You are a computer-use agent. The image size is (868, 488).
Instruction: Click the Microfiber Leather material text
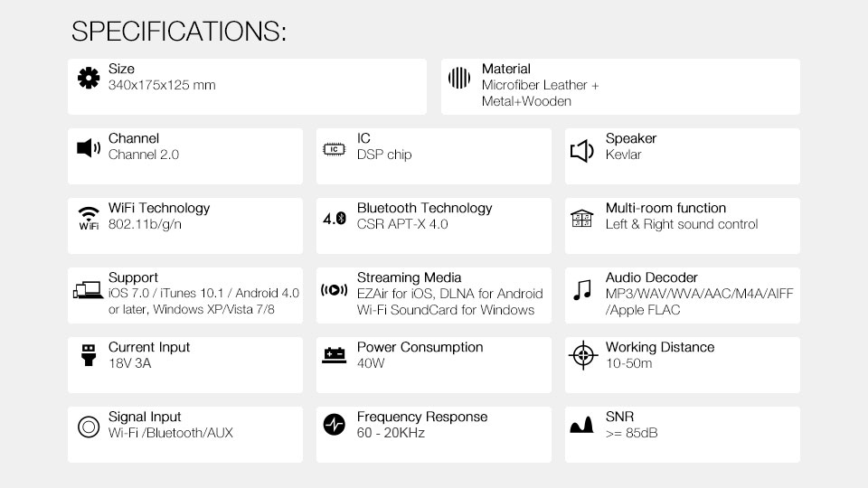point(540,86)
